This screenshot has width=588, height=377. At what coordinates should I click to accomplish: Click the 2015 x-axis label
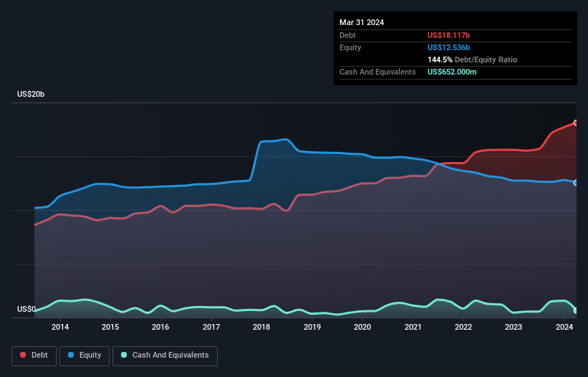click(x=110, y=327)
